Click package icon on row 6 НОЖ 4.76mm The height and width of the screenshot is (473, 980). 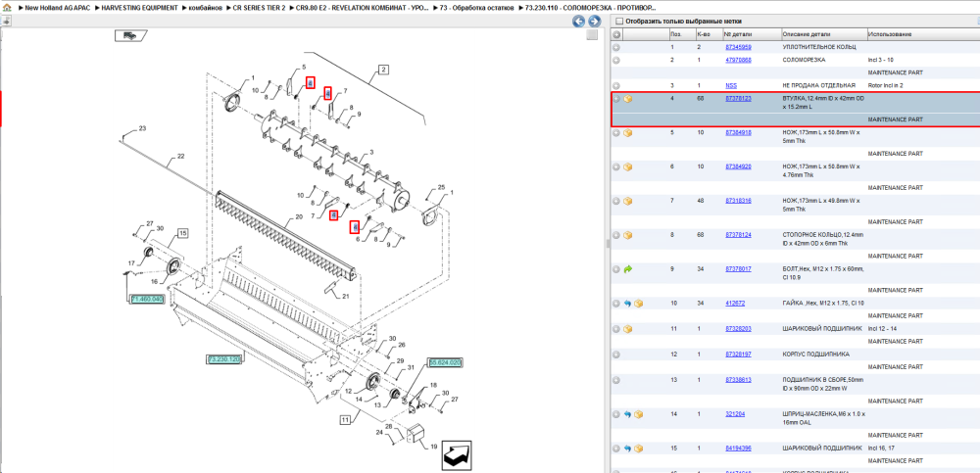pyautogui.click(x=628, y=166)
